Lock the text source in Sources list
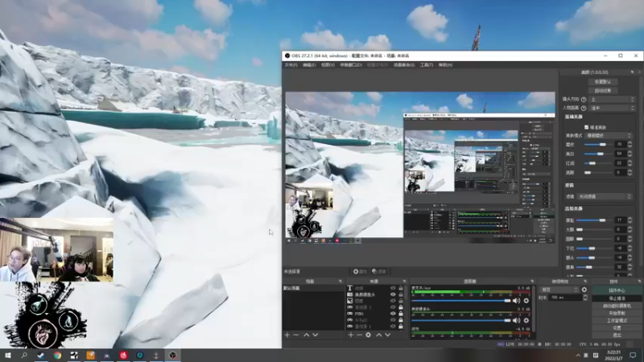Image resolution: width=644 pixels, height=362 pixels. click(x=401, y=288)
